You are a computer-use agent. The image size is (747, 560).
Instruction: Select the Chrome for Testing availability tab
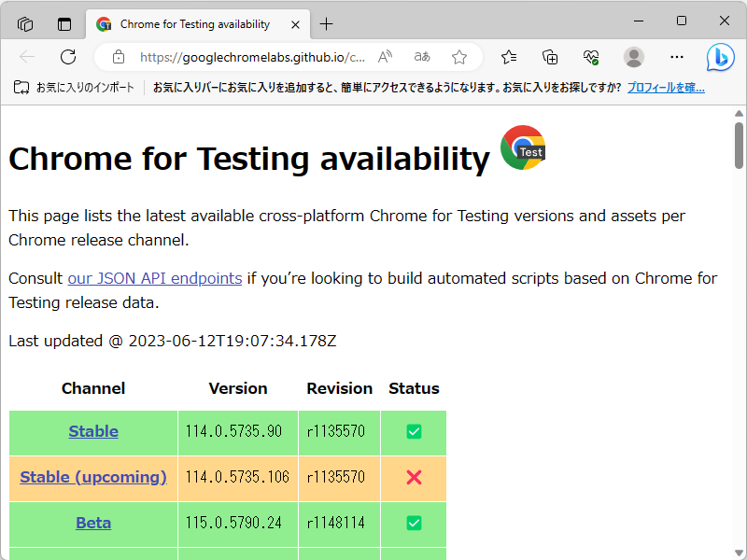point(196,22)
